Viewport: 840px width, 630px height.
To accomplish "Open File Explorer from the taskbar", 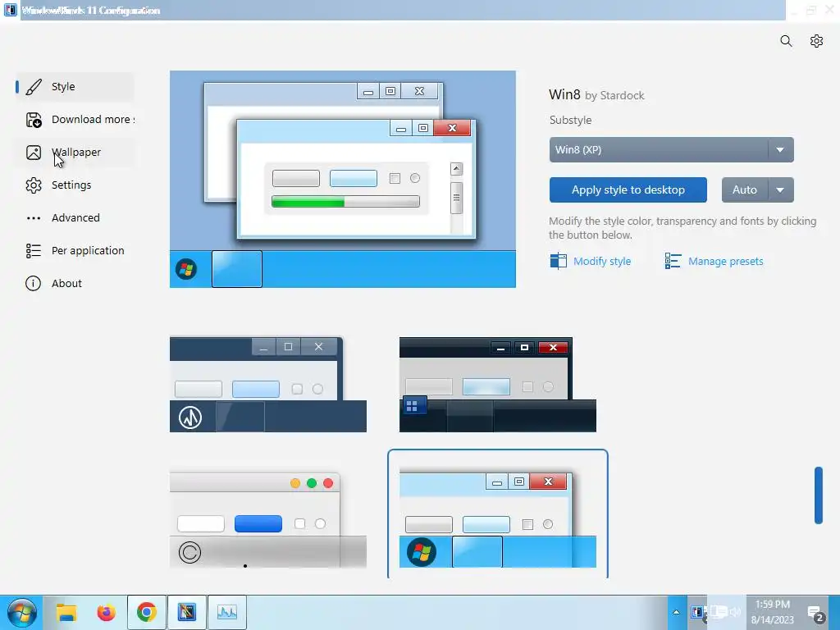I will pos(67,612).
